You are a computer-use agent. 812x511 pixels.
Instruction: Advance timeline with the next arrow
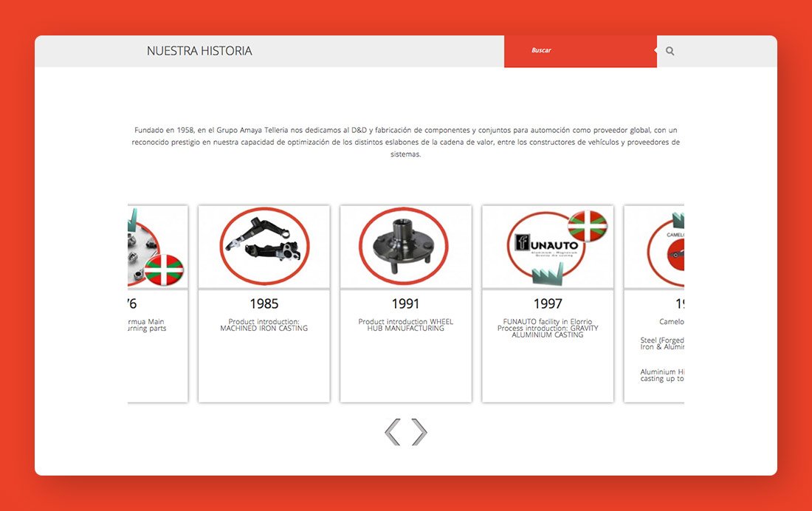pos(419,432)
